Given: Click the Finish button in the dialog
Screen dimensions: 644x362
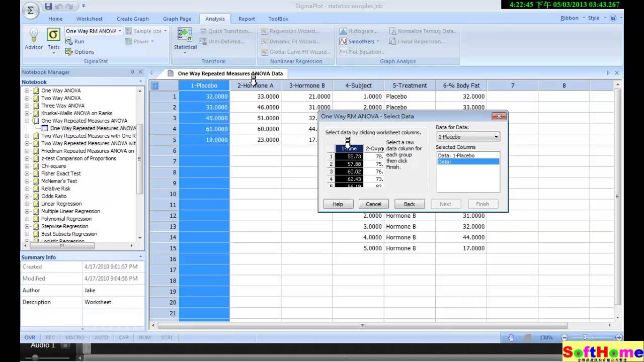Looking at the screenshot, I should point(482,204).
